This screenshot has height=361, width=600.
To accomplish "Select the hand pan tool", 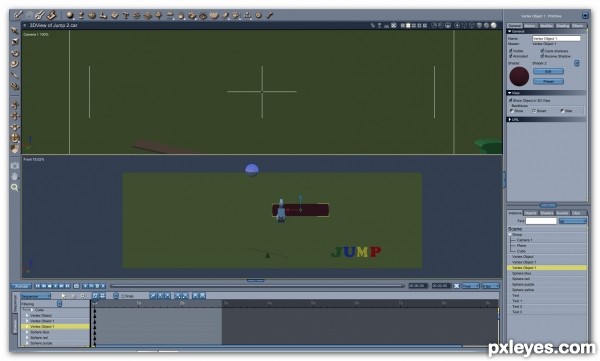I will click(x=15, y=176).
